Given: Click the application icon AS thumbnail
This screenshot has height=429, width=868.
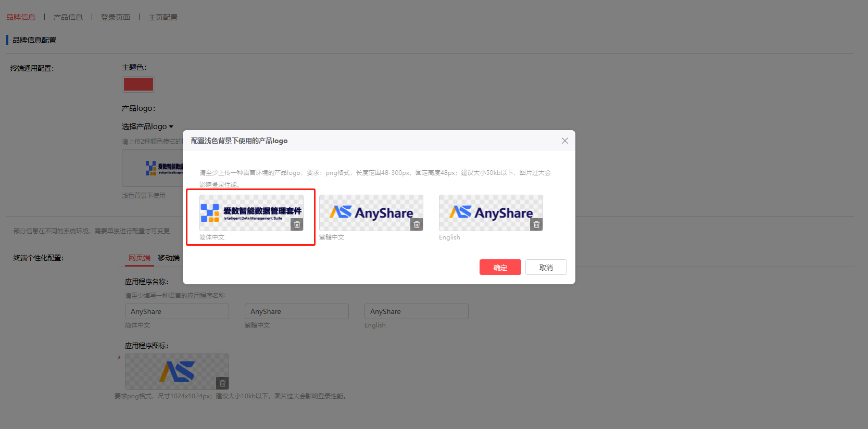Looking at the screenshot, I should (177, 372).
